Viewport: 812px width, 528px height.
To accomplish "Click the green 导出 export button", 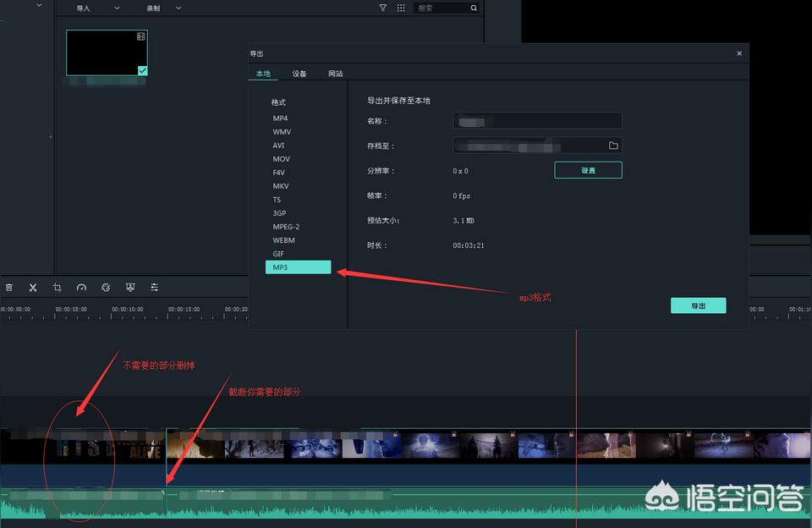I will coord(698,305).
